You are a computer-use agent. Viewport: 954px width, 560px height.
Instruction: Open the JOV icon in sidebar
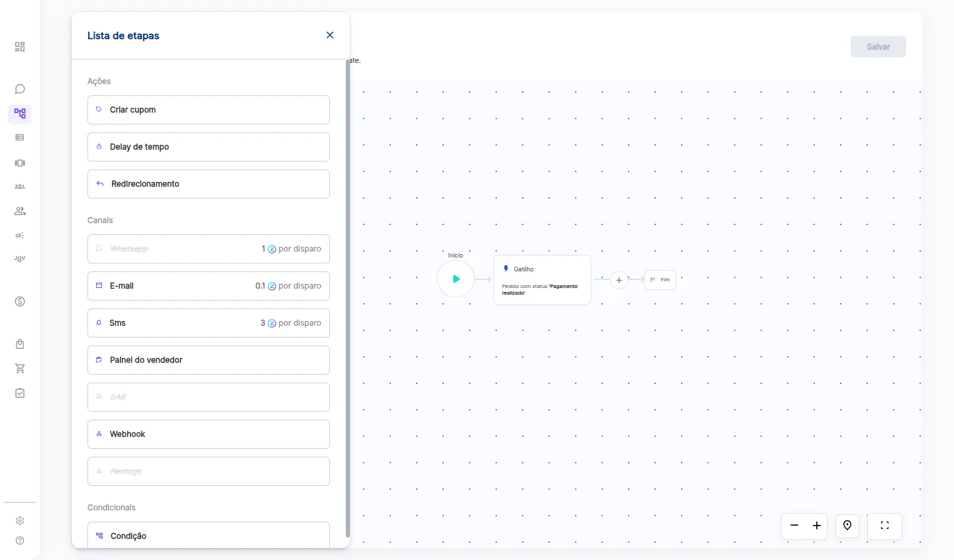pyautogui.click(x=20, y=259)
